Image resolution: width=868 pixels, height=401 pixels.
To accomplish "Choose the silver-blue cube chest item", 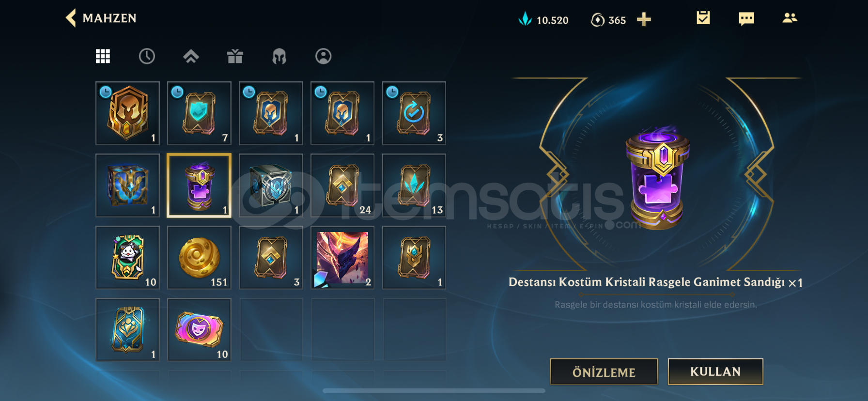I will (x=271, y=185).
